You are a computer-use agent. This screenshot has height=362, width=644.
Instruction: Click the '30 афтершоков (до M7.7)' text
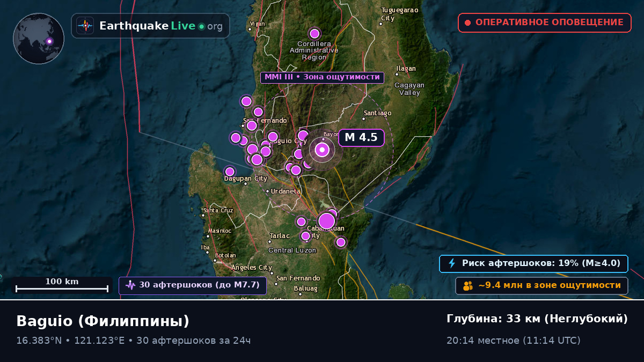point(199,285)
